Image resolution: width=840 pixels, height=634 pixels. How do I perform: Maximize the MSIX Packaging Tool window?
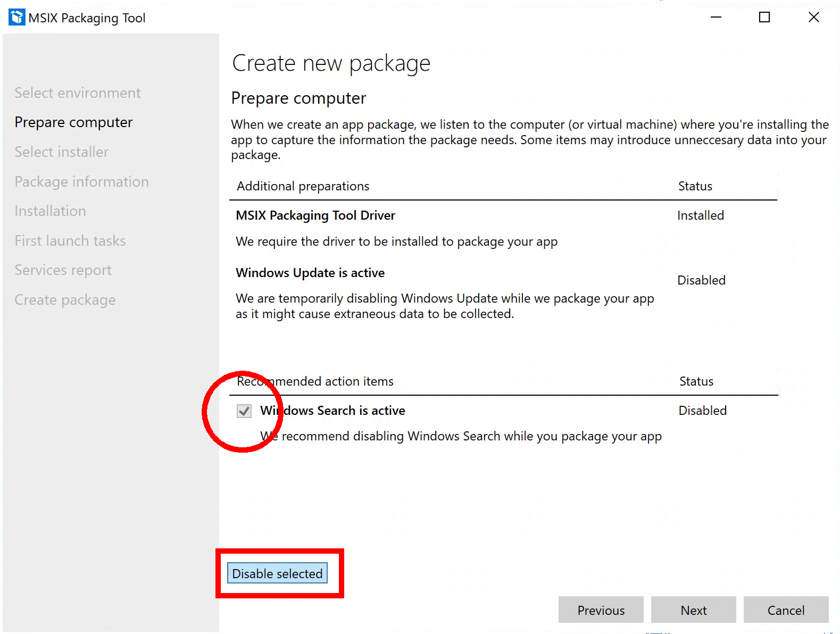(x=764, y=17)
